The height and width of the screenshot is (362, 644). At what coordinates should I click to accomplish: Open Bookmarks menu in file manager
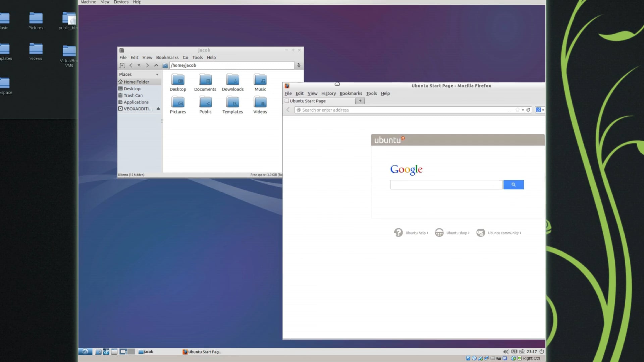(x=167, y=57)
